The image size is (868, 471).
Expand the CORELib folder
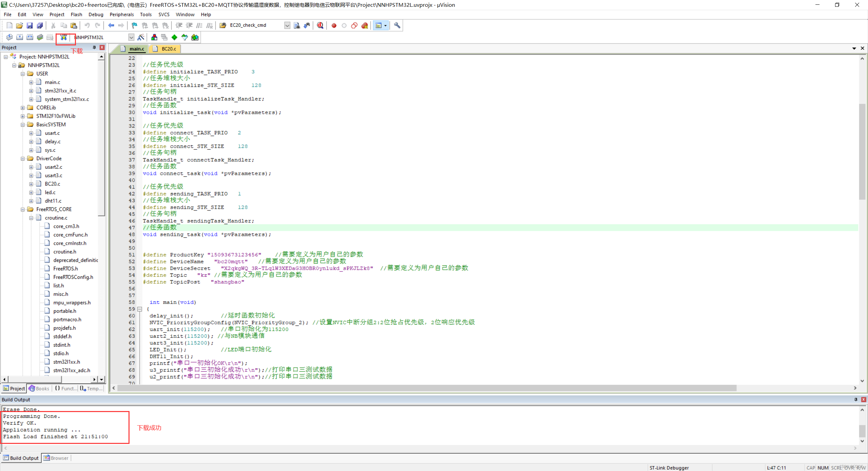pyautogui.click(x=23, y=108)
